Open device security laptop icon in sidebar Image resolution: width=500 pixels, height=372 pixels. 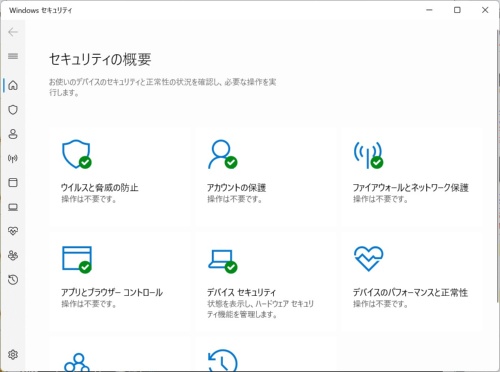point(13,207)
